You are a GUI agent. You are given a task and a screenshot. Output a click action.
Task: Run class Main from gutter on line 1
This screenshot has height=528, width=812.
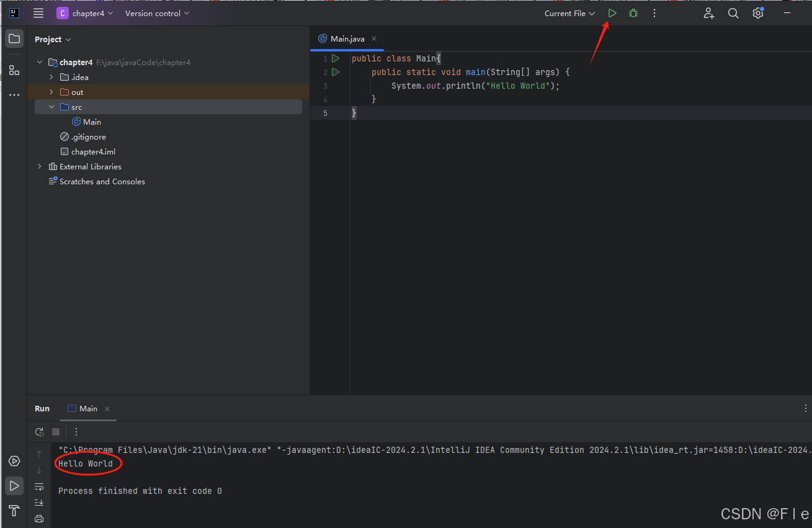(x=336, y=58)
